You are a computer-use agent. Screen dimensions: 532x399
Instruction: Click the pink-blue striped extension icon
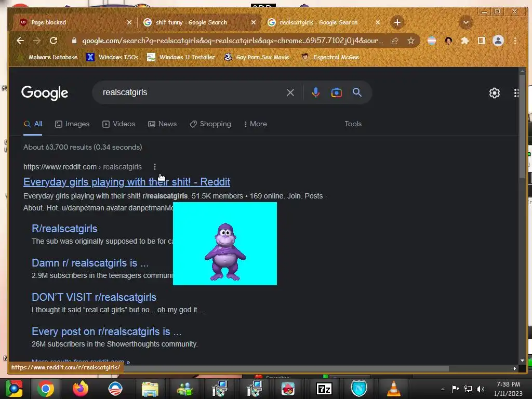[432, 41]
